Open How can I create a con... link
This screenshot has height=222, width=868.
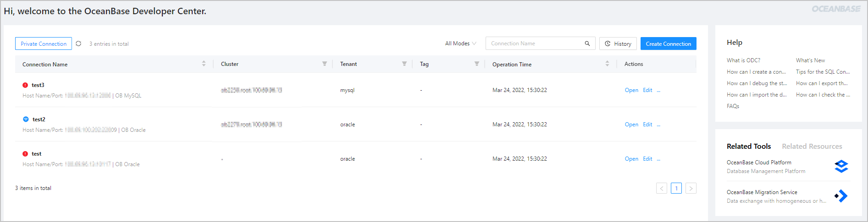tap(756, 72)
